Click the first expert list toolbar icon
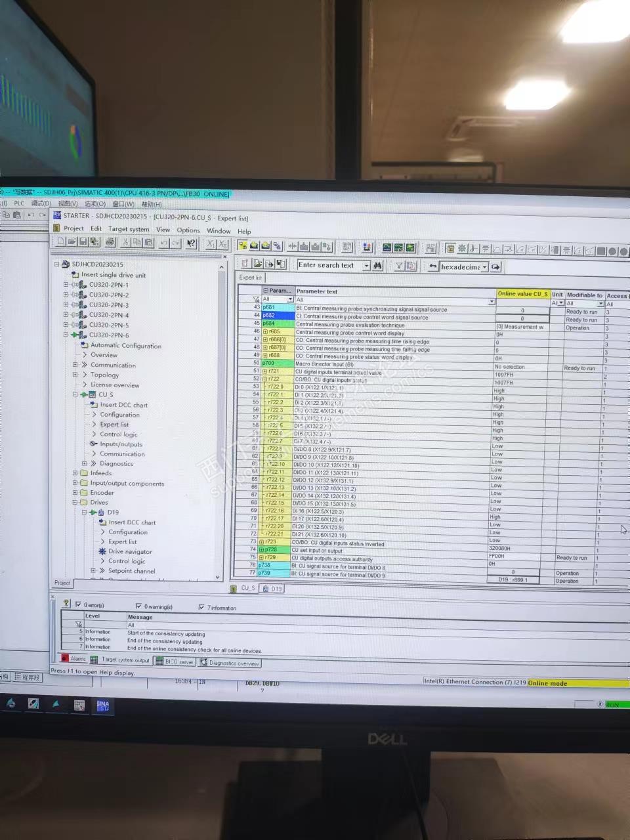 coord(245,263)
